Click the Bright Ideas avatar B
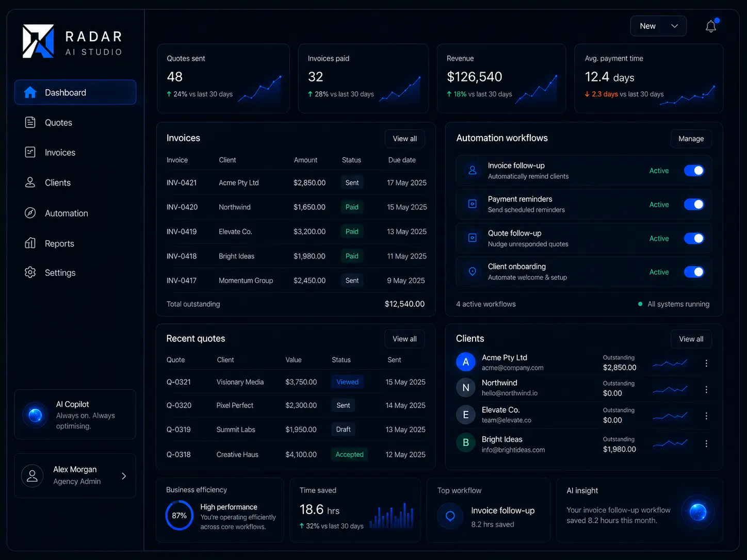The image size is (747, 560). 466,443
